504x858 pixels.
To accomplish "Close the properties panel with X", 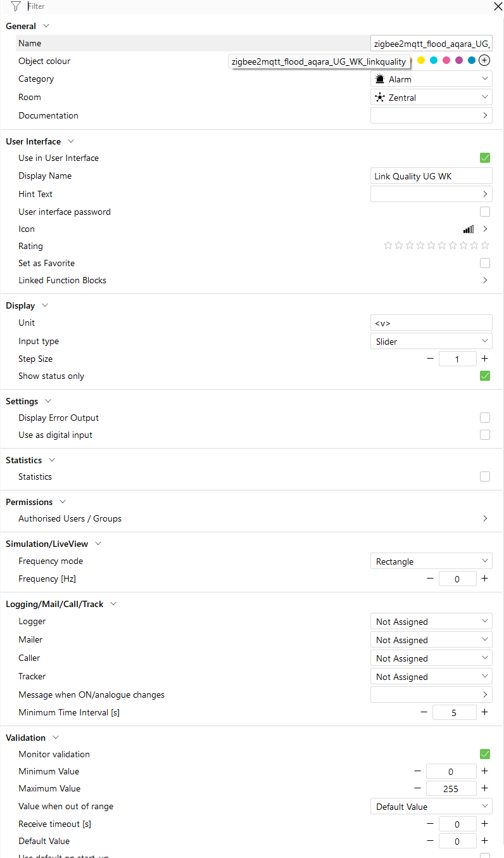I will (x=498, y=6).
